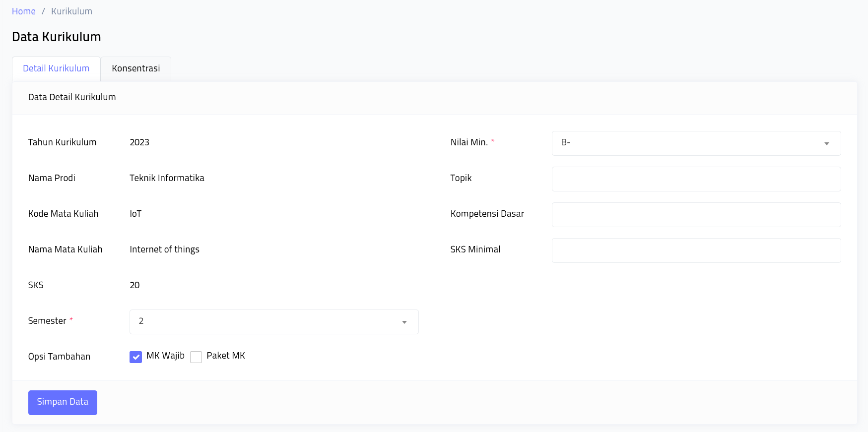Click the caret arrow in Semester select
Screen dimensions: 868x432
(404, 322)
